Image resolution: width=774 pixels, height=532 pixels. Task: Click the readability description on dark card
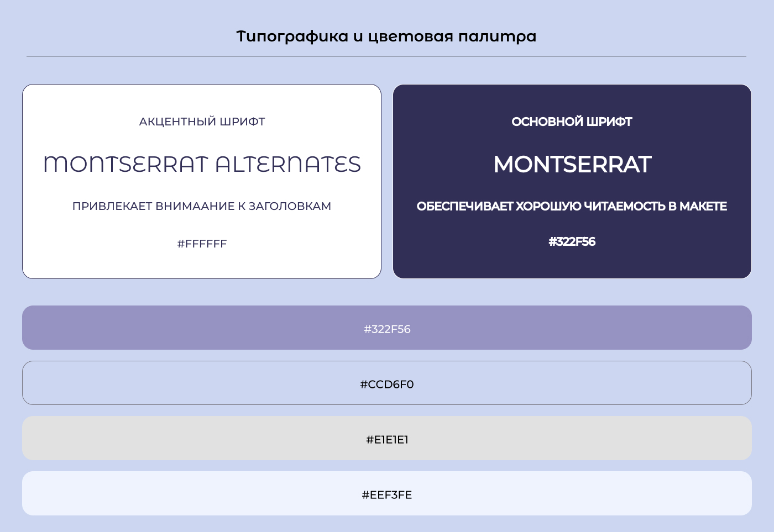(572, 206)
